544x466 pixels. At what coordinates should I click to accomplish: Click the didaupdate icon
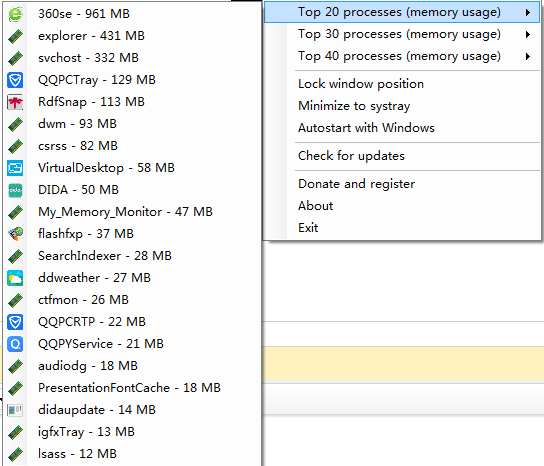15,410
